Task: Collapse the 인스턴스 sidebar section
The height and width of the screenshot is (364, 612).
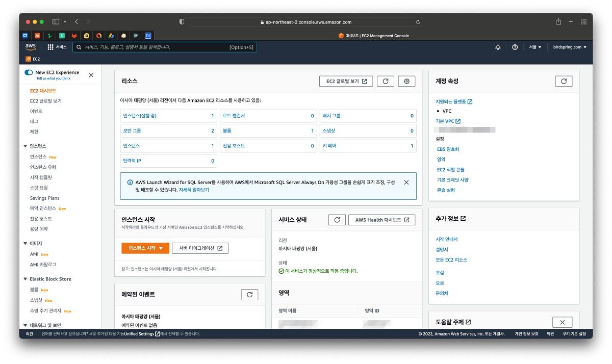Action: [25, 146]
